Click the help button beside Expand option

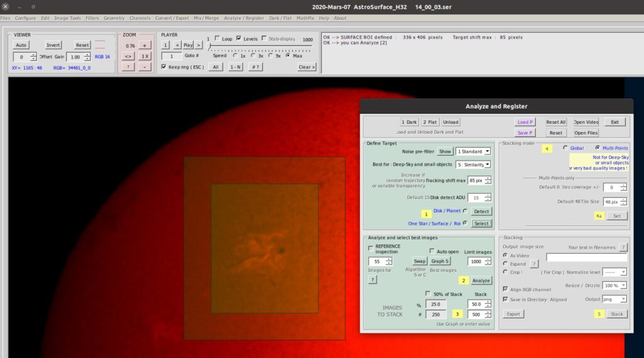(535, 264)
